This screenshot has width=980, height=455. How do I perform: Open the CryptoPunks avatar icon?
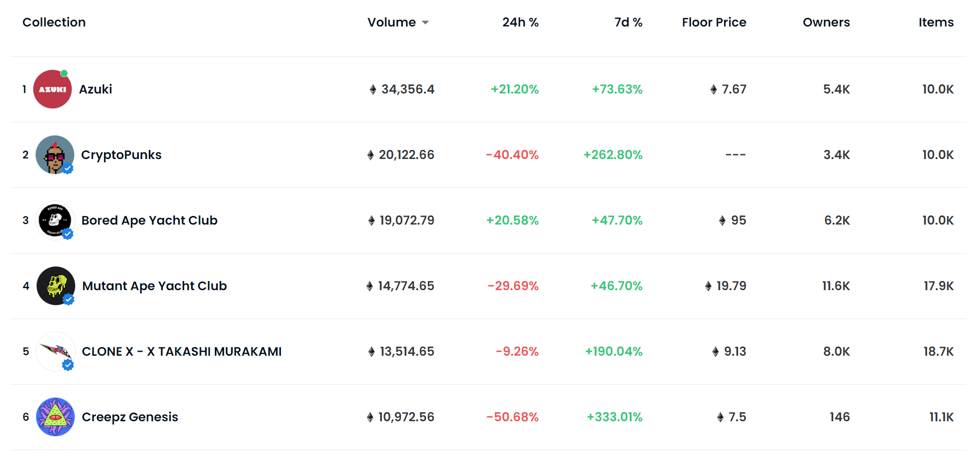click(55, 155)
